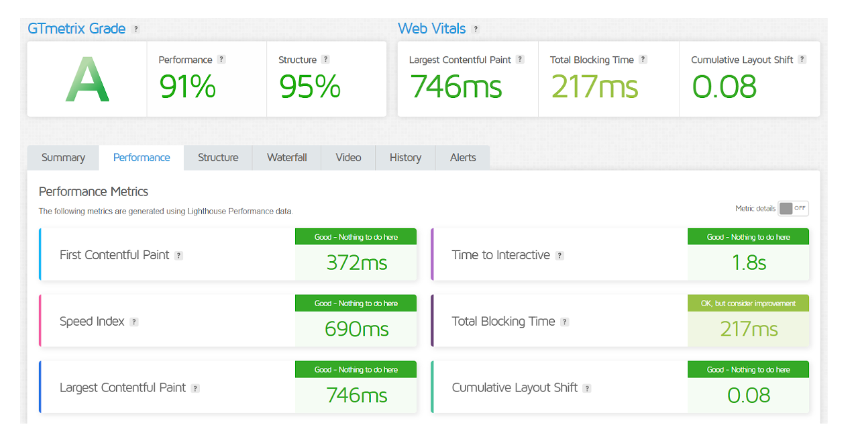The width and height of the screenshot is (868, 443).
Task: Open Structure score help icon in grade box
Action: click(325, 60)
